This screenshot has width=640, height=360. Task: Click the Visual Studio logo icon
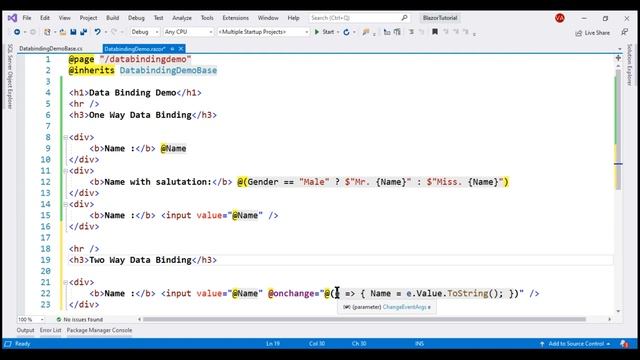click(x=12, y=18)
